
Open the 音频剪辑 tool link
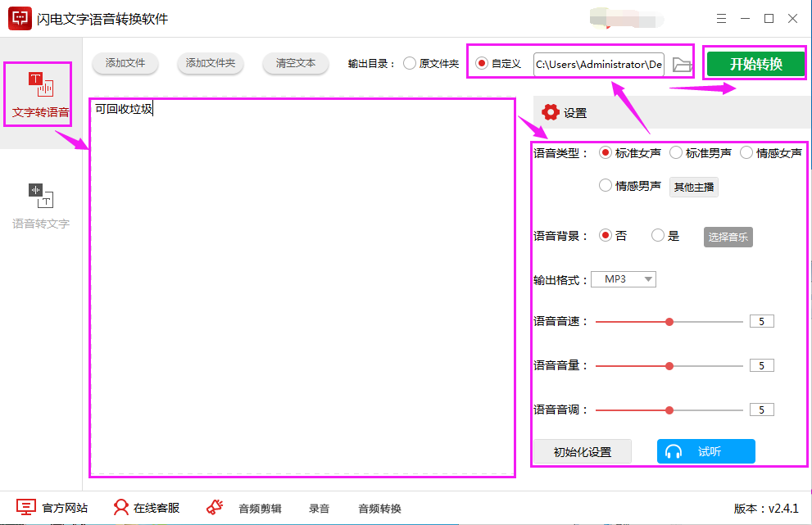click(x=260, y=509)
